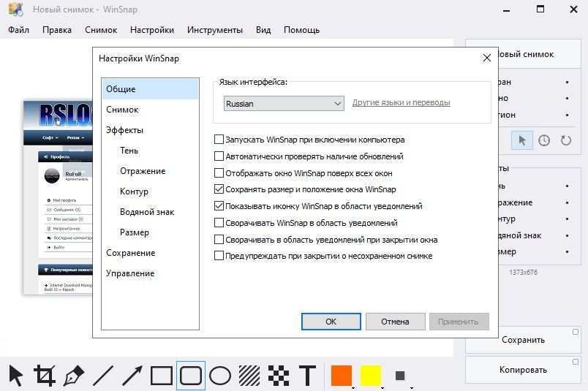Open the orange color swatch dropdown arrow
Image resolution: width=588 pixels, height=391 pixels.
353,387
